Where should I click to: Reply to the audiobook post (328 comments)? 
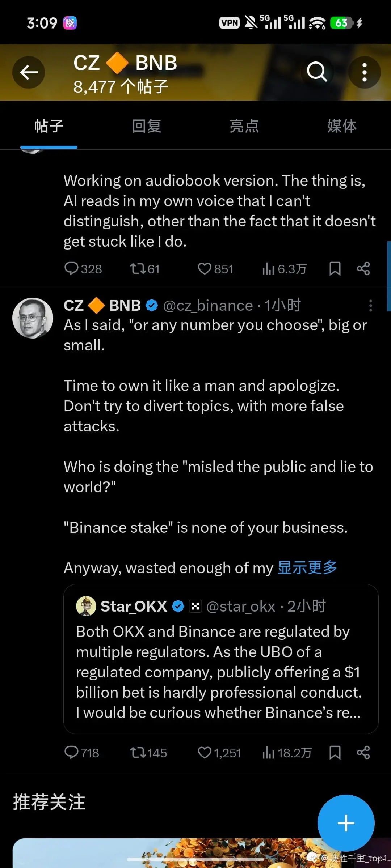coord(72,269)
